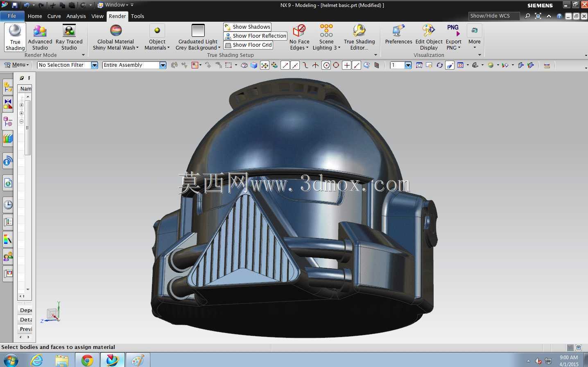Toggle Show Shadows option
Image resolution: width=588 pixels, height=367 pixels.
(247, 27)
